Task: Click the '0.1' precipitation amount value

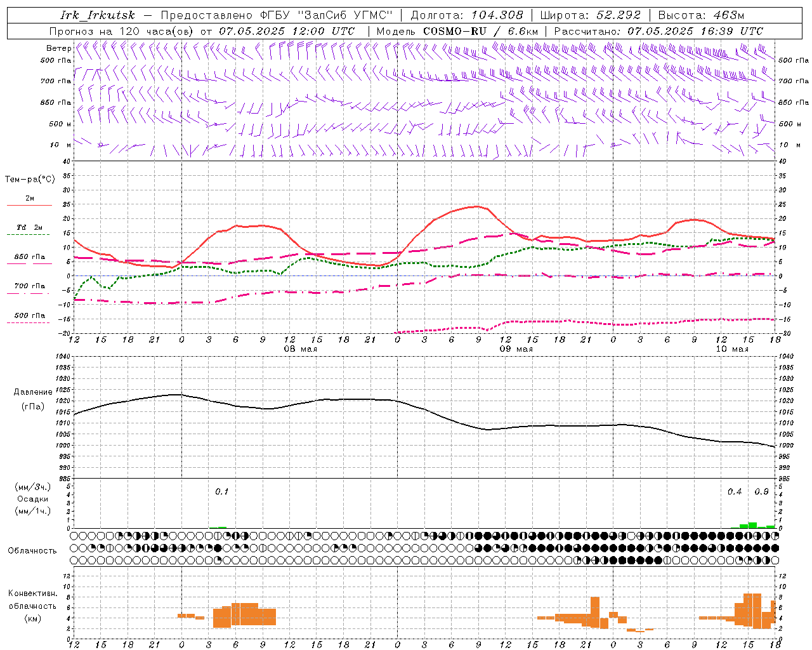Action: pyautogui.click(x=221, y=492)
